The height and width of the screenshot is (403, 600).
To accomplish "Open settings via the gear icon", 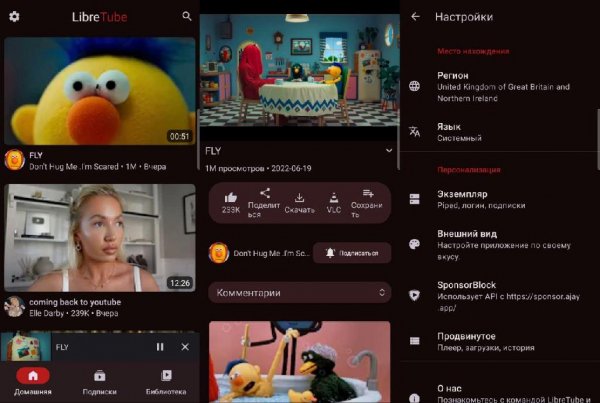I will pyautogui.click(x=14, y=16).
